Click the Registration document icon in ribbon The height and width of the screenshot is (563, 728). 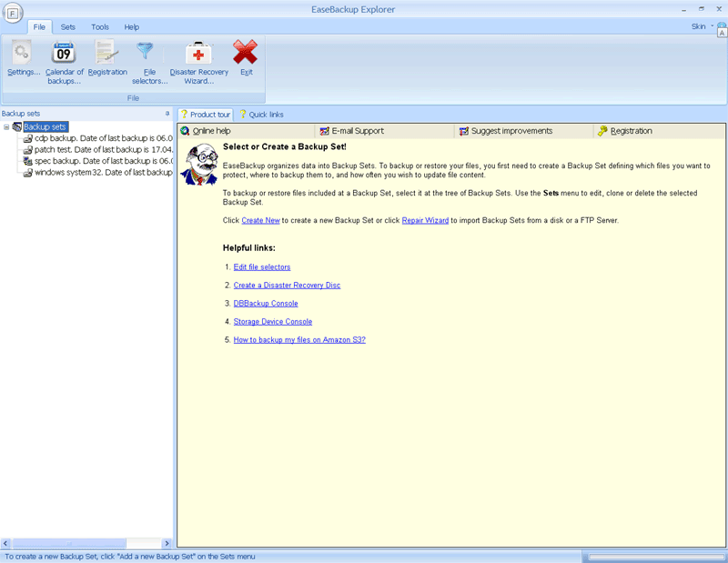[x=106, y=52]
